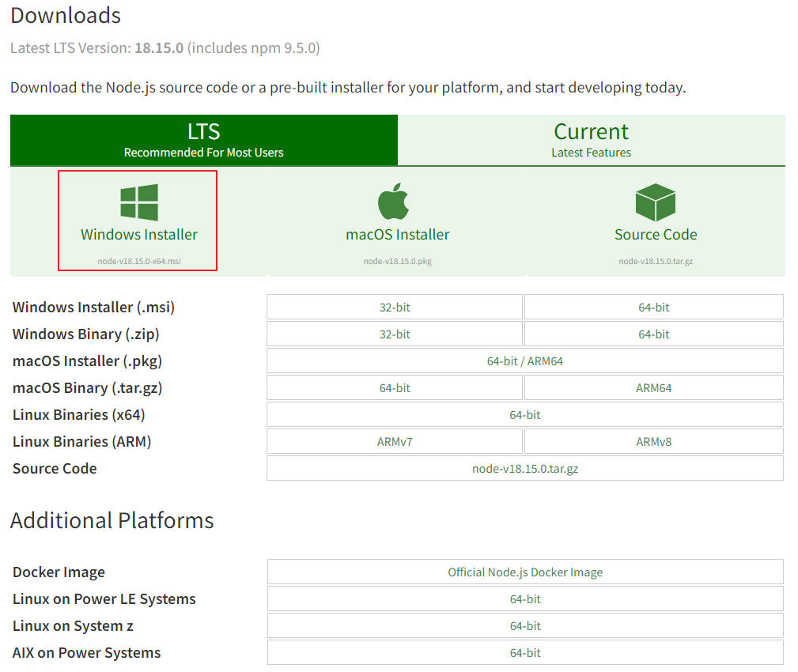
Task: Open the Official Node.js Docker Image link
Action: [525, 572]
